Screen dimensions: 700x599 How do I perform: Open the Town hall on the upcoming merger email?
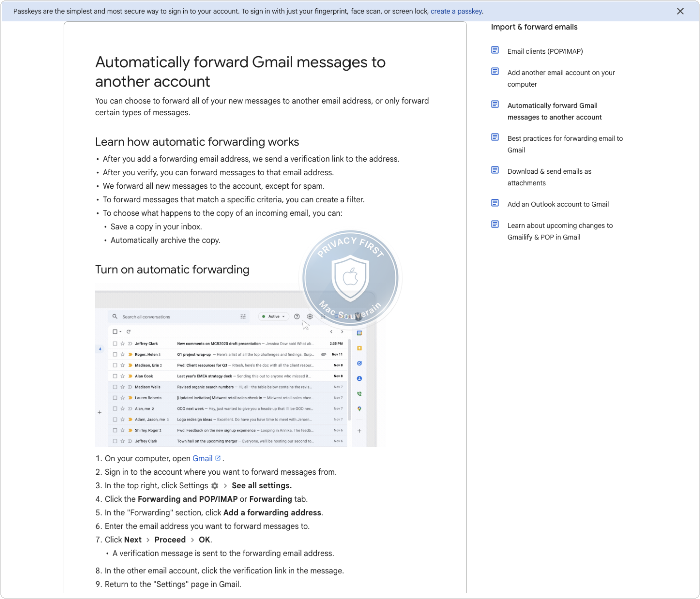pos(228,441)
